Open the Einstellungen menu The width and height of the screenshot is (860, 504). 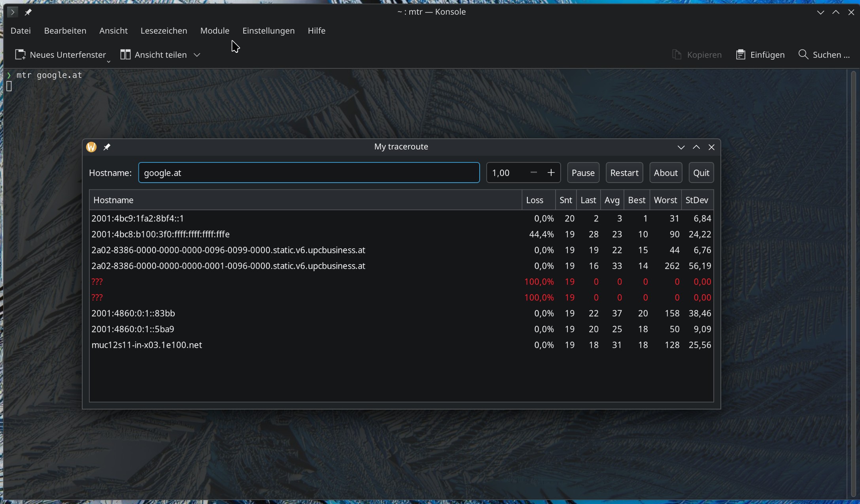(x=268, y=31)
